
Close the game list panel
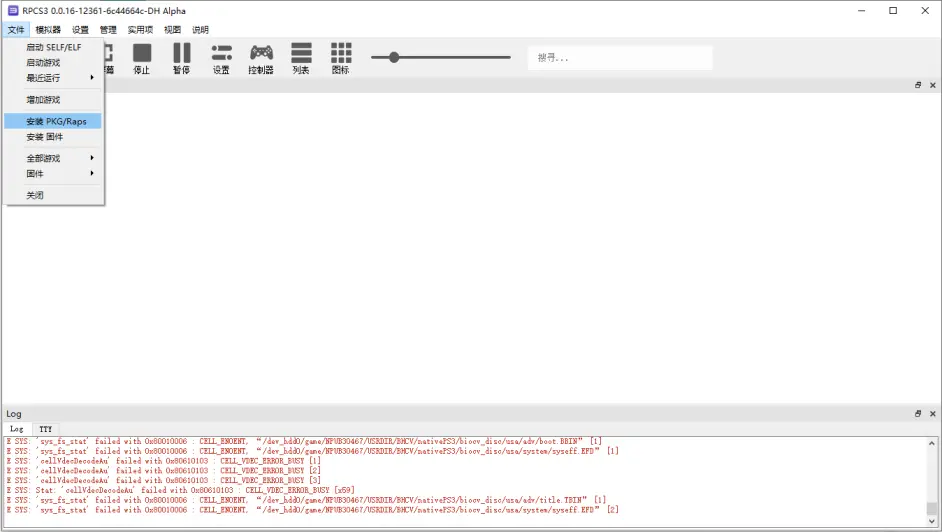click(932, 85)
